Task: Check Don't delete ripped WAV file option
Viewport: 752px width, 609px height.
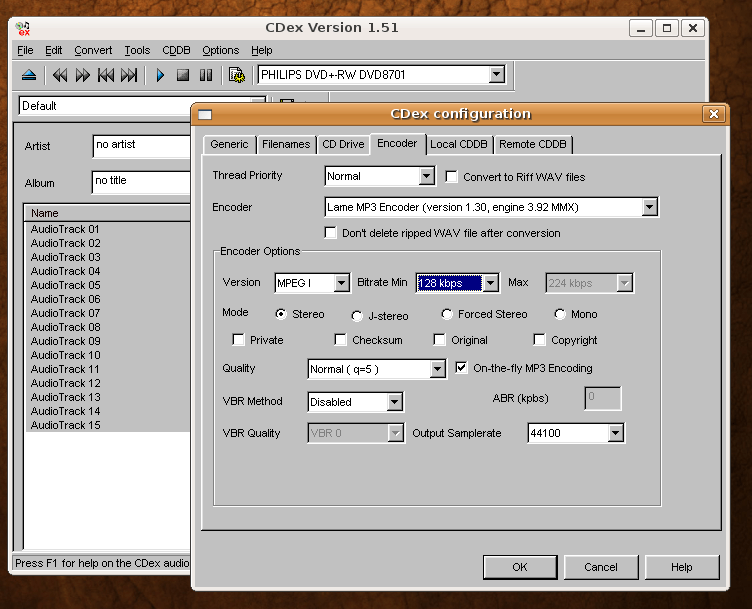Action: click(330, 233)
